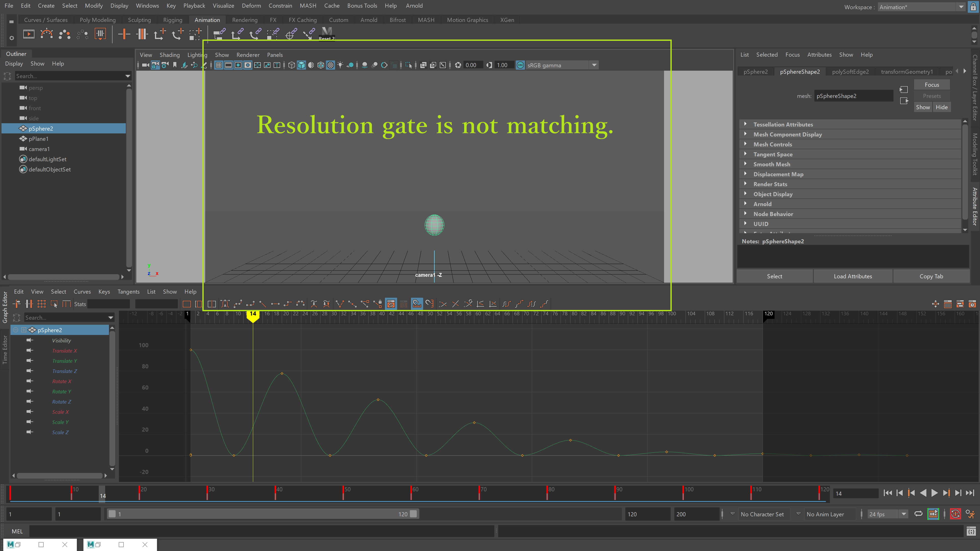Select the smooth shade all cube icon
Image resolution: width=980 pixels, height=551 pixels.
tap(301, 65)
